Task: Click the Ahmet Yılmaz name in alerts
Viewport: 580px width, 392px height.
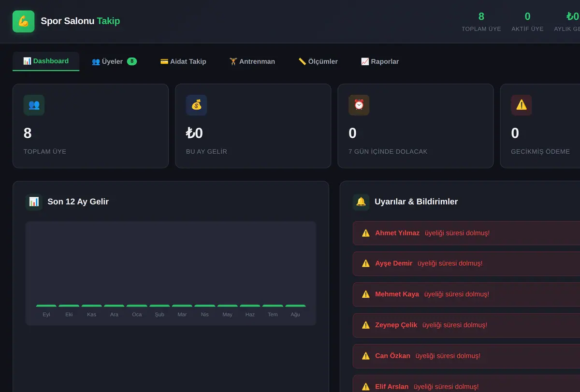Action: [397, 233]
